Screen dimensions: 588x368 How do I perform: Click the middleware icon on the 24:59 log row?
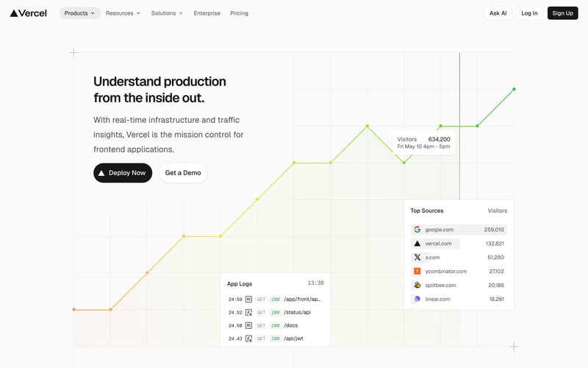pos(248,300)
